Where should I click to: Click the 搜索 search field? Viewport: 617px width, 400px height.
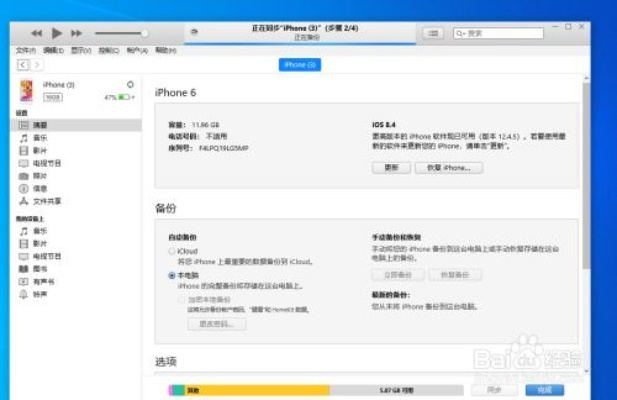coord(498,33)
